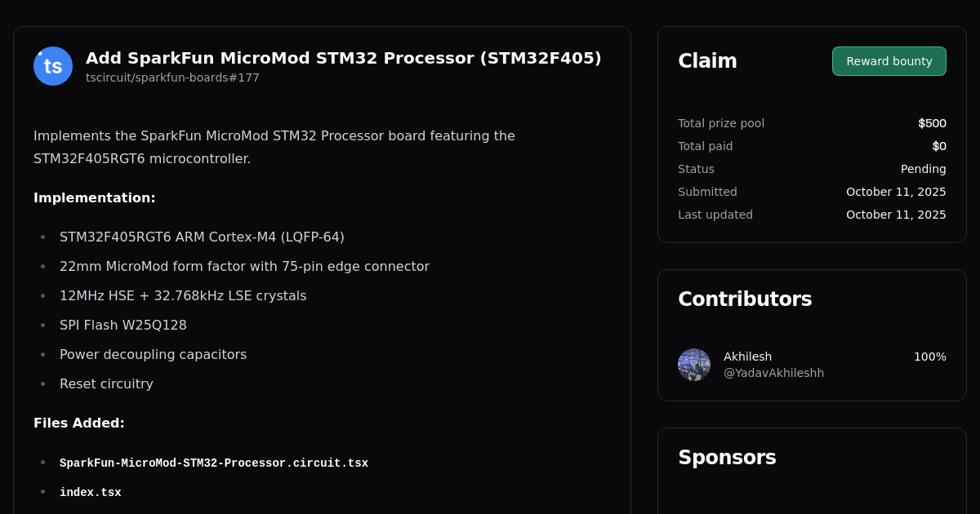Open the Claim section header
Screen dimensions: 980x514
707,60
